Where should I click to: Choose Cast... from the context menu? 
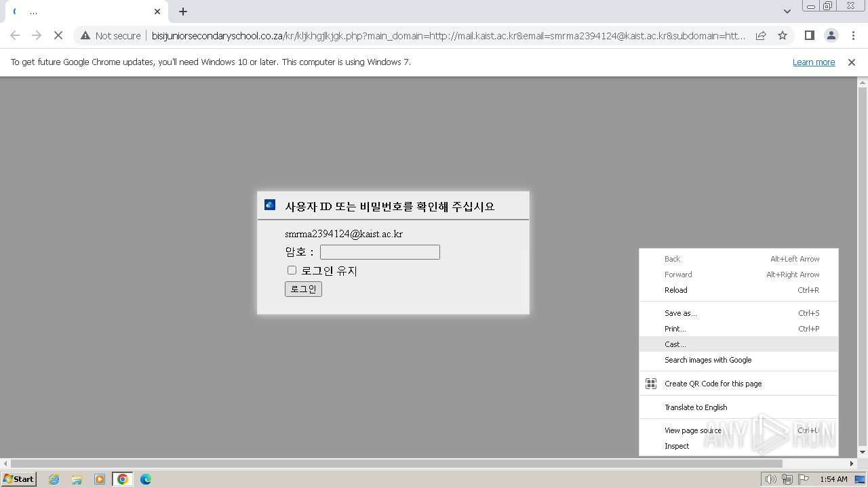tap(738, 344)
